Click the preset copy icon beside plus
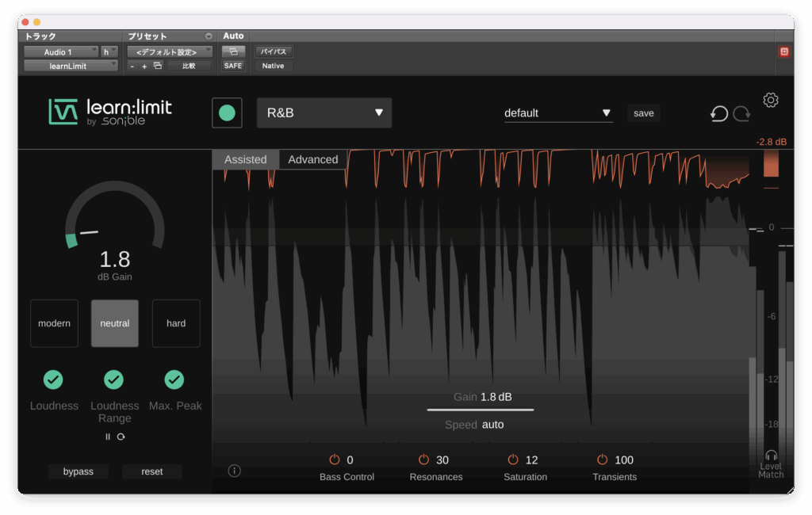 158,66
